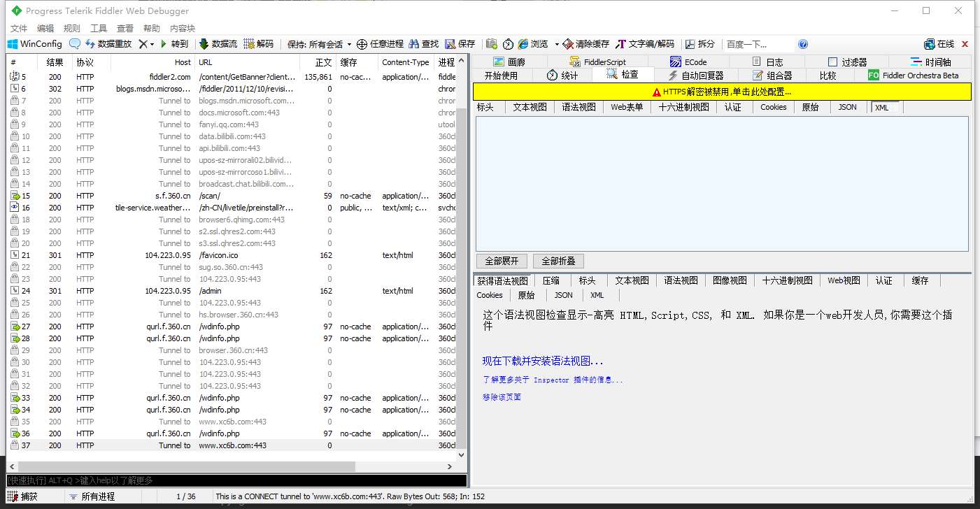Screen dimensions: 980x509
Task: Click the camera screenshot icon
Action: tap(492, 44)
